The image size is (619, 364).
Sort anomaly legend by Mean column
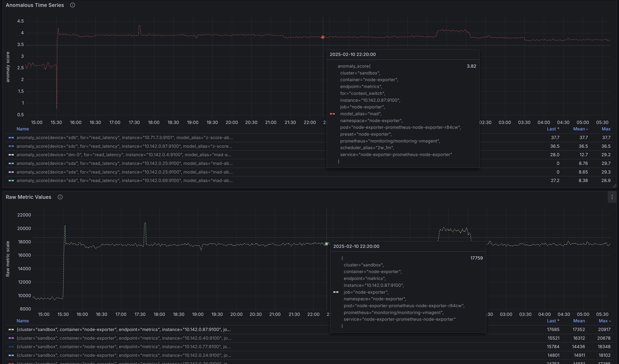pos(579,129)
